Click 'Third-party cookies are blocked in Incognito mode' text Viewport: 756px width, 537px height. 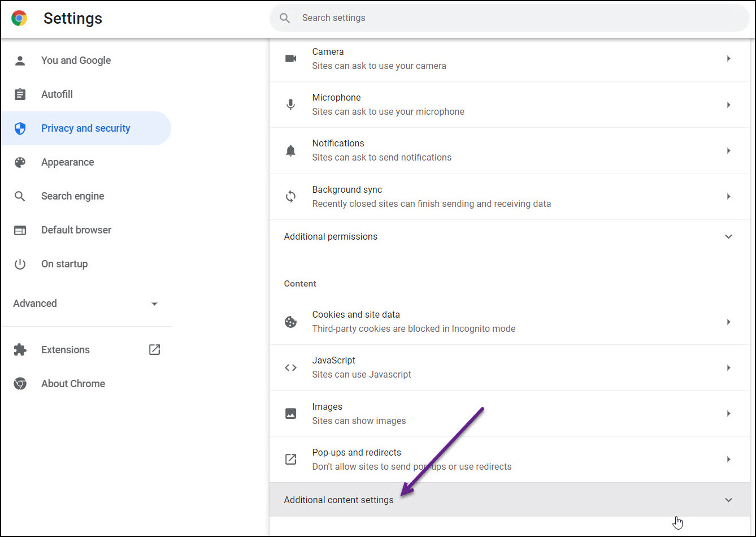coord(414,329)
